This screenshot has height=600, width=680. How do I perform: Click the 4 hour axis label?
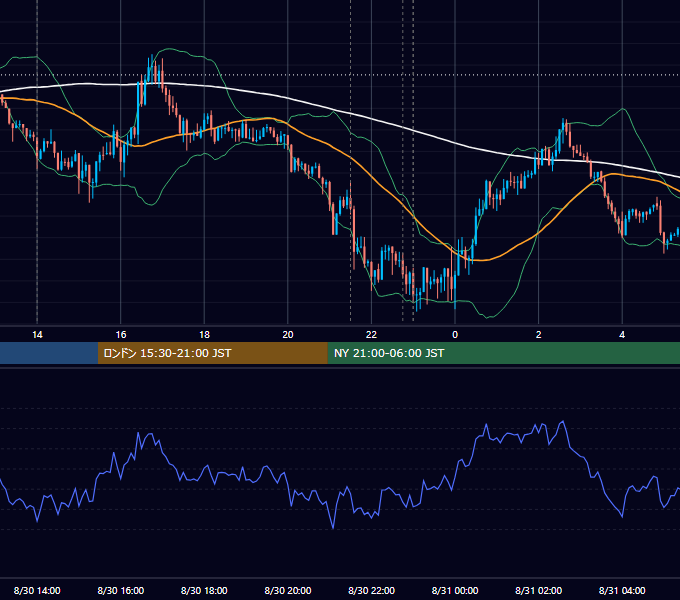point(622,335)
